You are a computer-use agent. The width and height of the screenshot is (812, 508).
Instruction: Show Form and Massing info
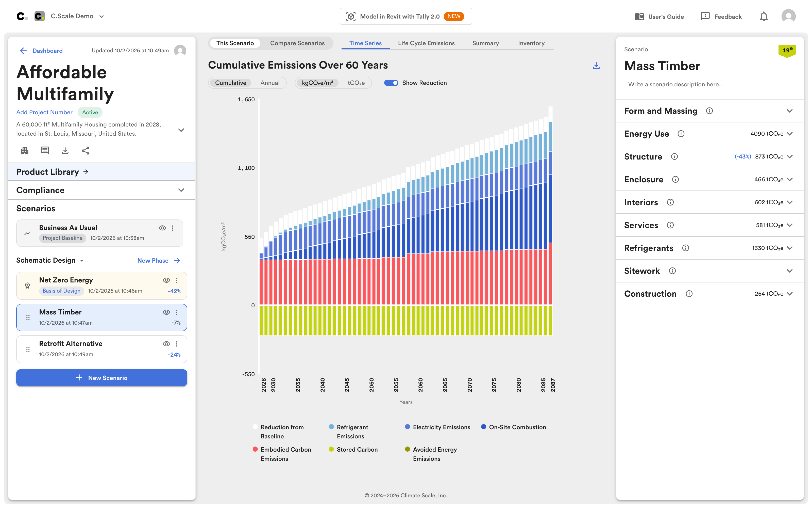(x=709, y=111)
